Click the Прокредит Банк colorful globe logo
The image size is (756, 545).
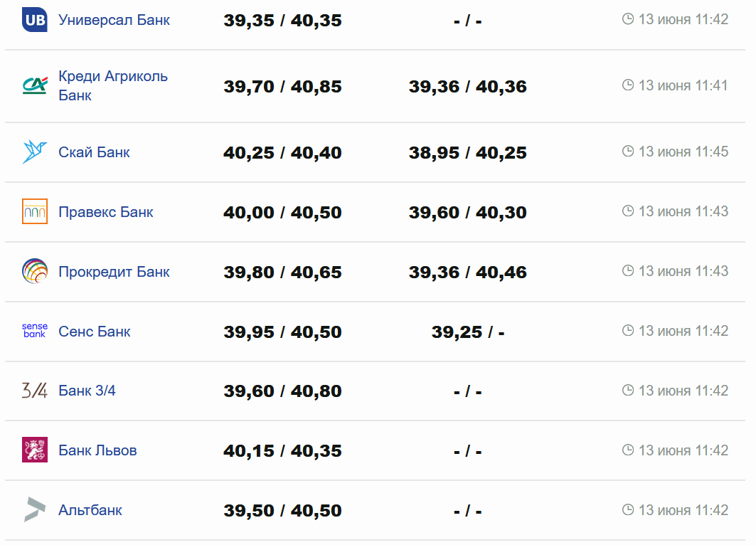pyautogui.click(x=34, y=271)
